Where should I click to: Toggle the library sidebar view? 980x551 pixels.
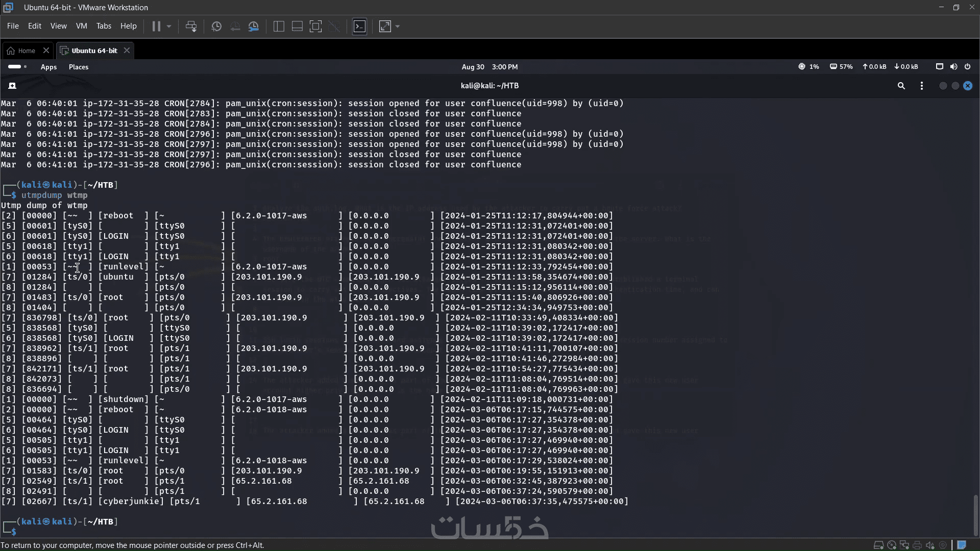(x=279, y=27)
